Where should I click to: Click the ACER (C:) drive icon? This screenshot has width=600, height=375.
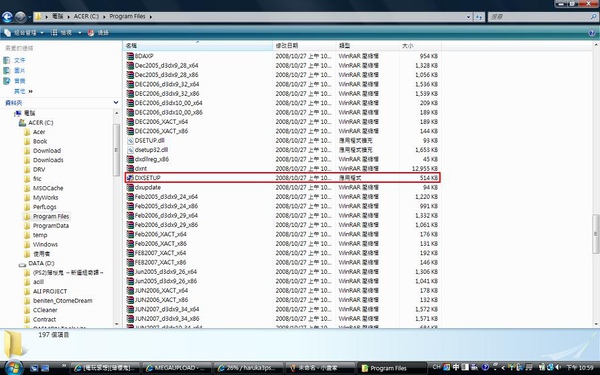point(22,122)
